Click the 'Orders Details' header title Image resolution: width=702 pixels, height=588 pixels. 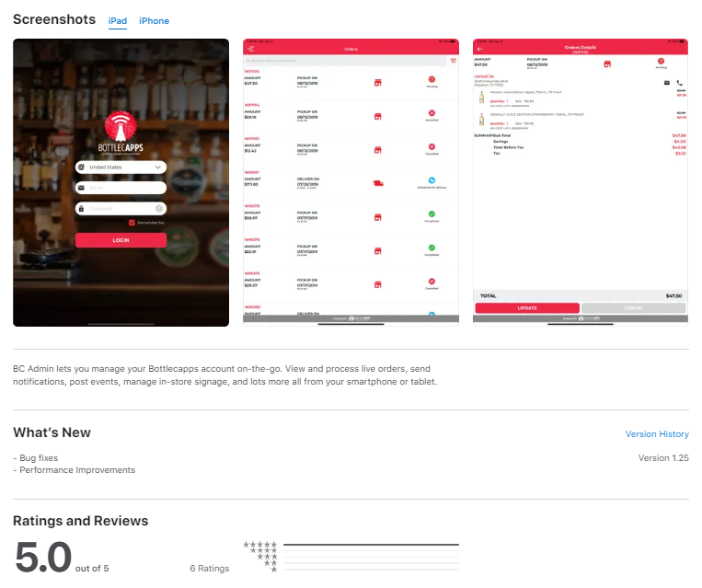pos(580,47)
